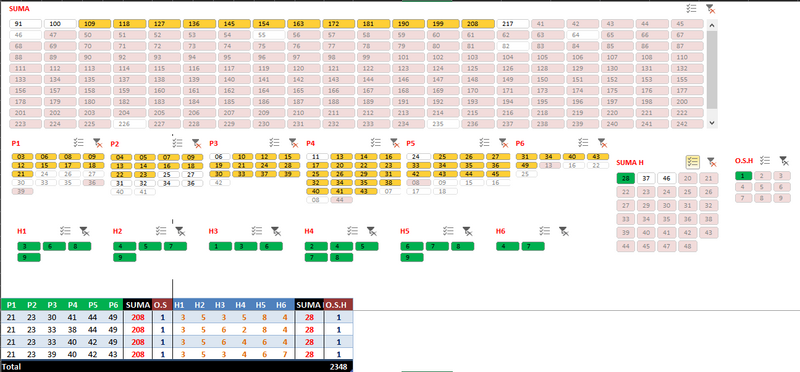Screen dimensions: 800x372
Task: Toggle multi-select on the O.S.H slicer
Action: click(764, 161)
